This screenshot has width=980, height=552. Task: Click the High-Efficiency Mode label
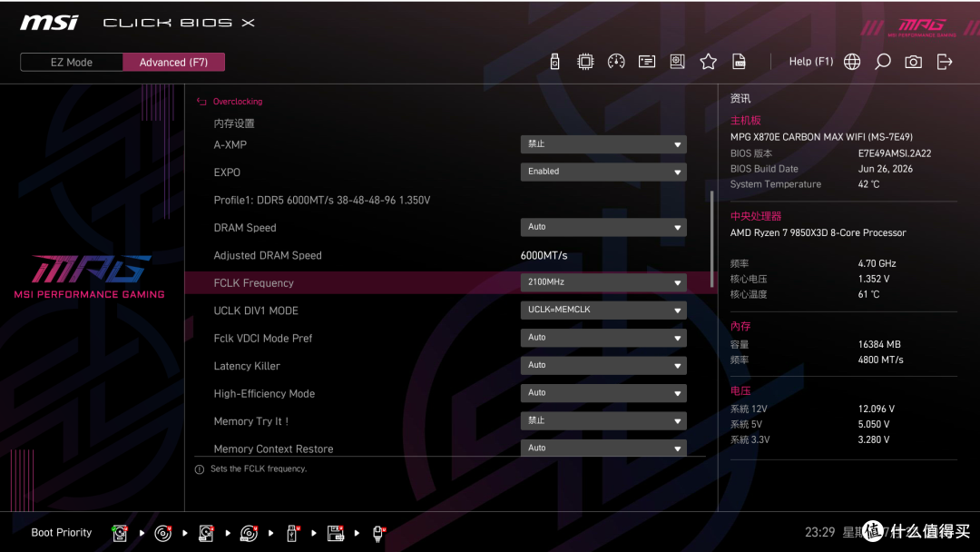(x=264, y=394)
